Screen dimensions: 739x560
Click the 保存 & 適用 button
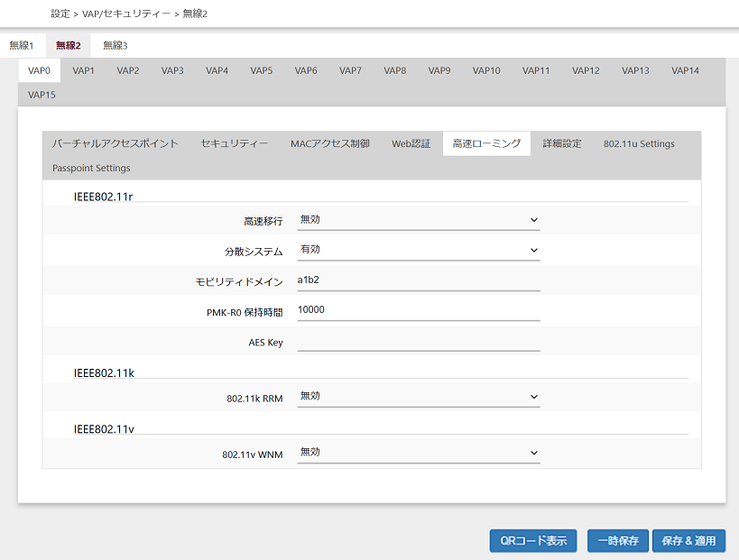pos(688,541)
